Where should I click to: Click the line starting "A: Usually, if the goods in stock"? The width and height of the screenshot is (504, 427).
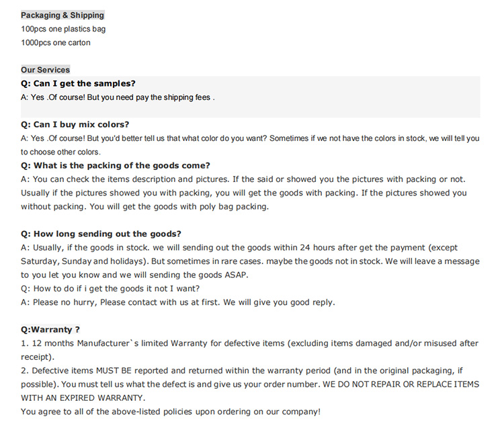tap(239, 247)
